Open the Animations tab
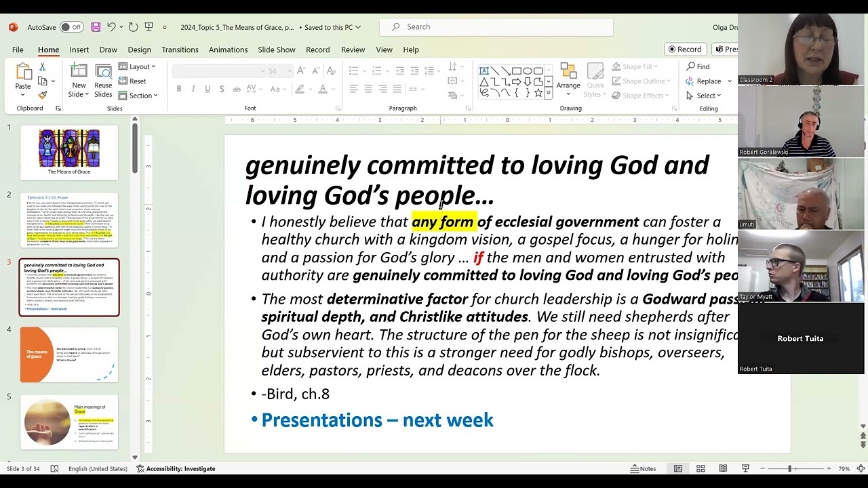Image resolution: width=868 pixels, height=488 pixels. tap(228, 49)
